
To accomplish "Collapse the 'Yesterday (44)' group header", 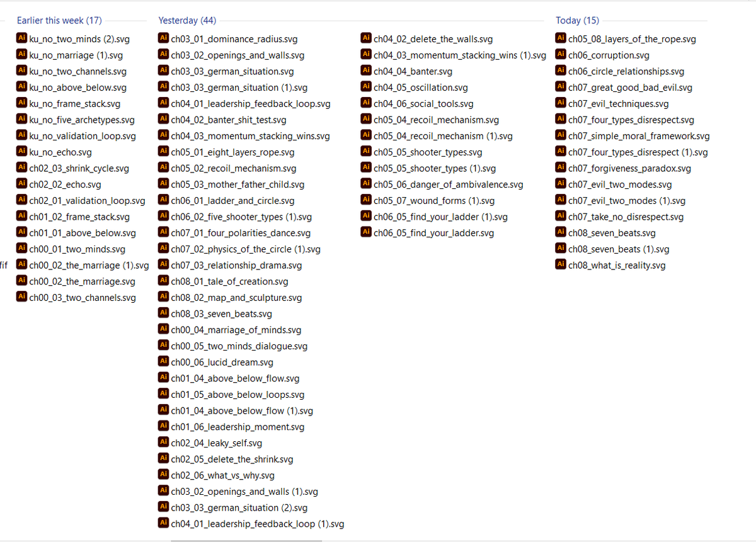I will click(188, 20).
